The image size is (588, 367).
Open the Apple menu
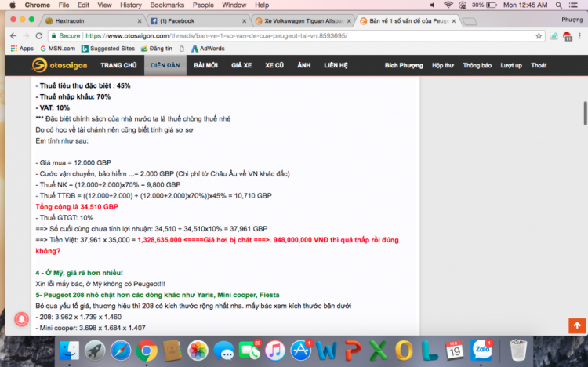[13, 5]
